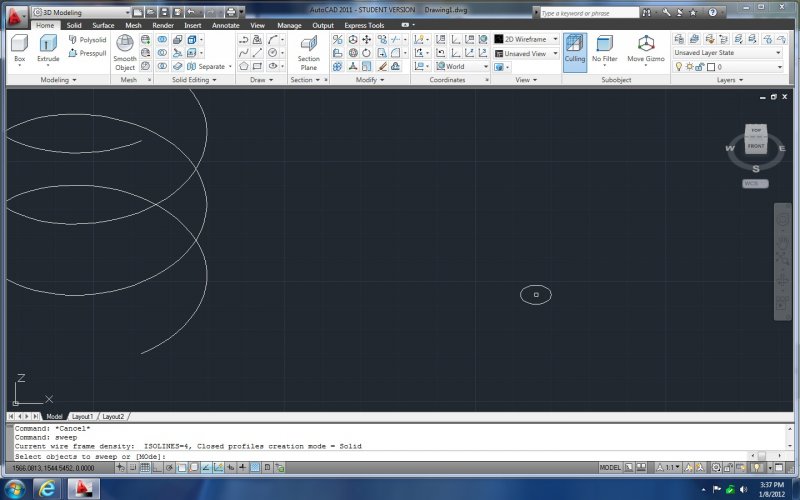Screen dimensions: 800x500
Task: Click the Move tool in Modify panel
Action: [x=366, y=39]
